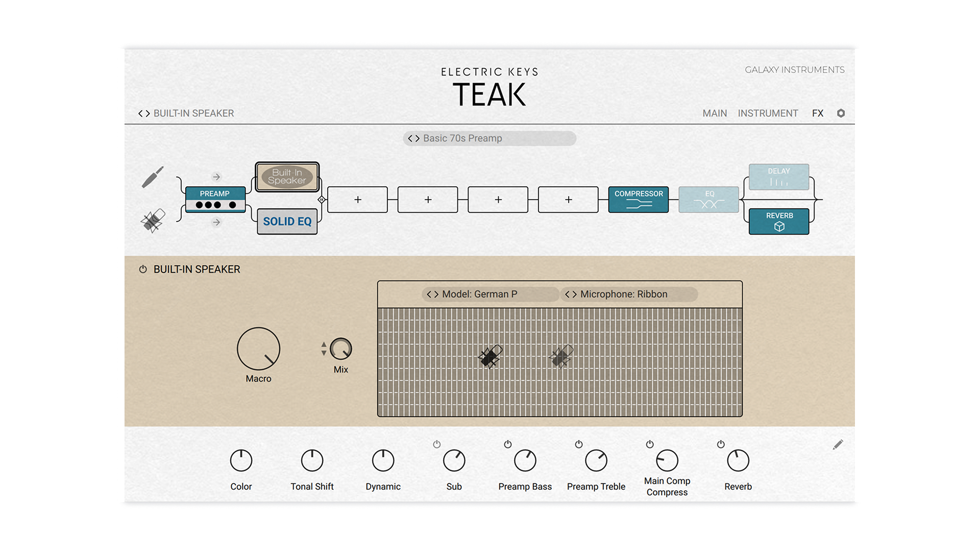Switch to the MAIN tab

point(715,113)
